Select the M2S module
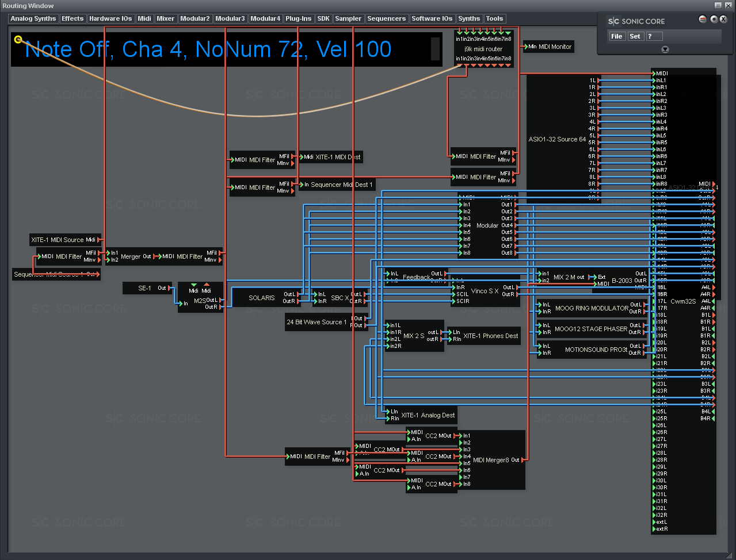Screen dimensions: 736x560 tap(200, 297)
